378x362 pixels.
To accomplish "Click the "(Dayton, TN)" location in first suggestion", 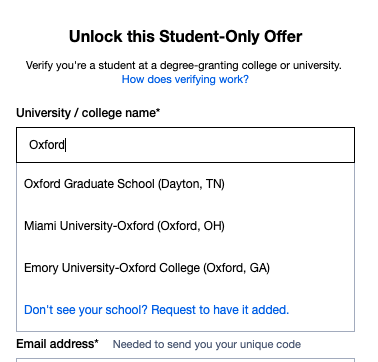I will pos(191,184).
